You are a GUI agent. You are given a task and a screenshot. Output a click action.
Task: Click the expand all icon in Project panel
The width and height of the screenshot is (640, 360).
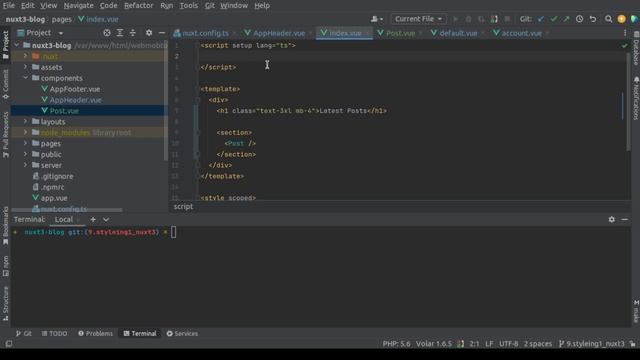click(x=120, y=33)
